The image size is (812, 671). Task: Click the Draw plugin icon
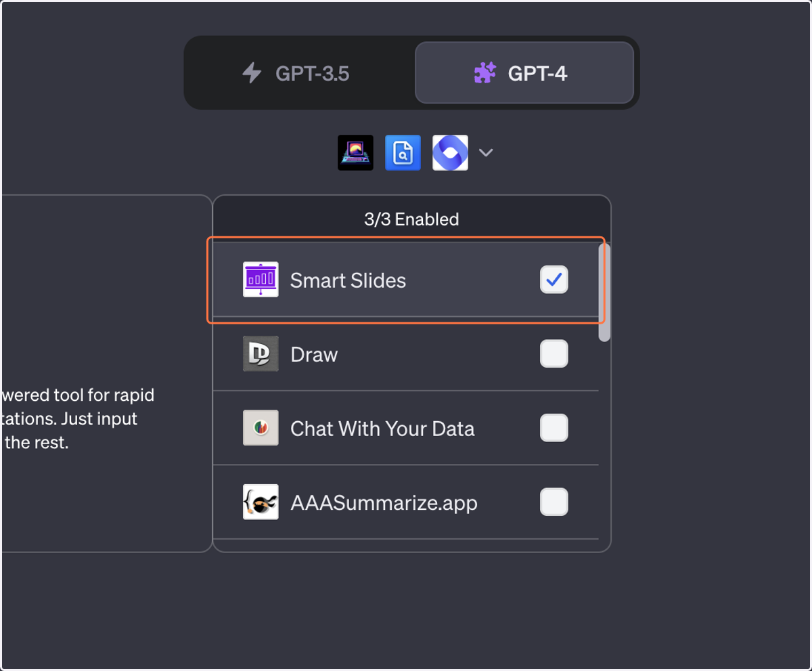click(x=261, y=353)
